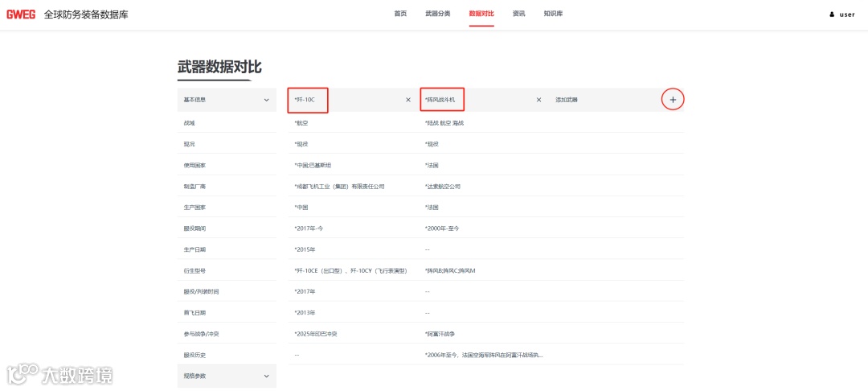This screenshot has width=868, height=391.
Task: Click the user account name
Action: click(847, 14)
